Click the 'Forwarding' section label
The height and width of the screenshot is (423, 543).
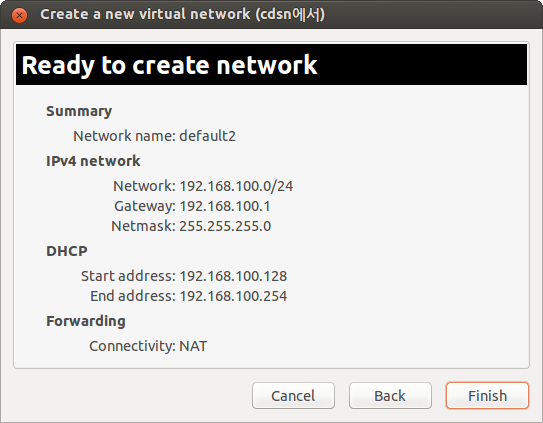pyautogui.click(x=86, y=321)
